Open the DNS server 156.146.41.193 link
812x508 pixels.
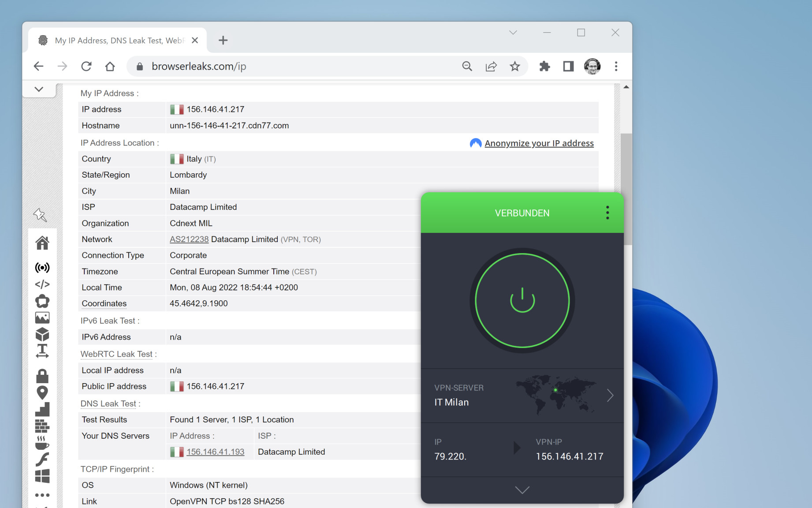click(216, 452)
